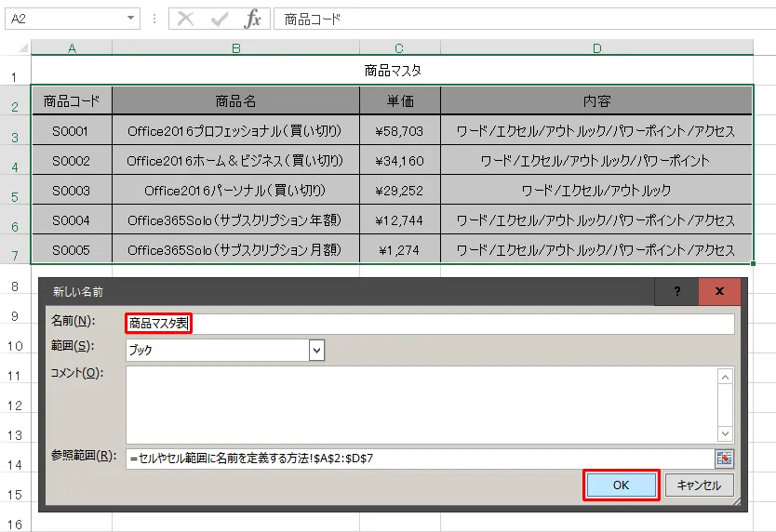Click the comment scrollbar up arrow

tap(725, 378)
